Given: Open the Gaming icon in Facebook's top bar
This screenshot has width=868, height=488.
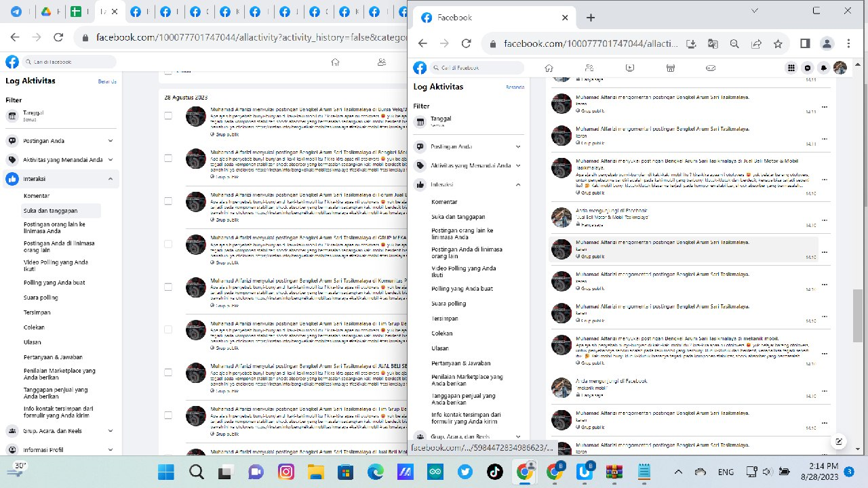Looking at the screenshot, I should [711, 68].
